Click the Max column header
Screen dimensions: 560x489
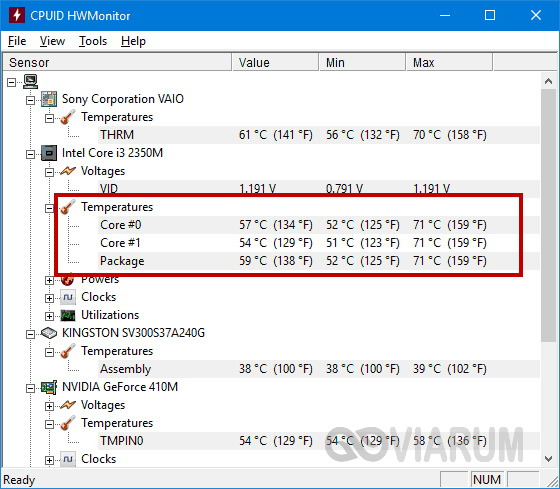[x=450, y=63]
